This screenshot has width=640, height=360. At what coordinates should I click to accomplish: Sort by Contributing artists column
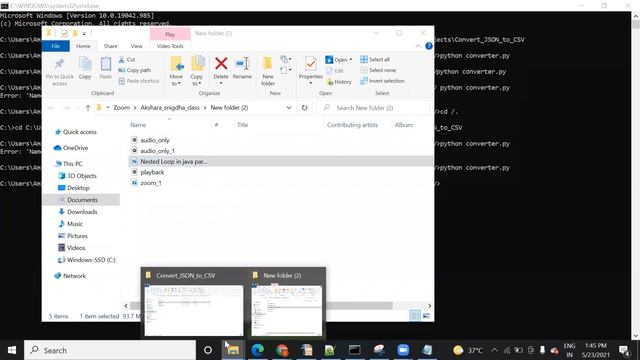352,125
